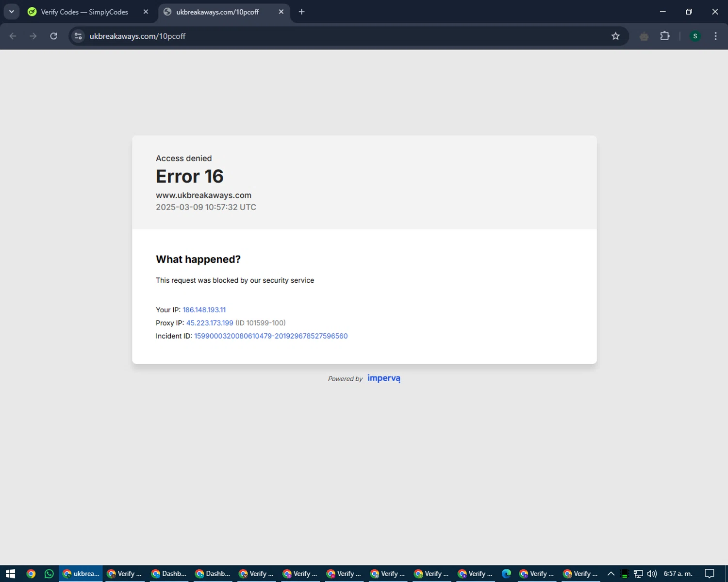
Task: Open Chrome from the taskbar pinned icon
Action: coord(31,574)
